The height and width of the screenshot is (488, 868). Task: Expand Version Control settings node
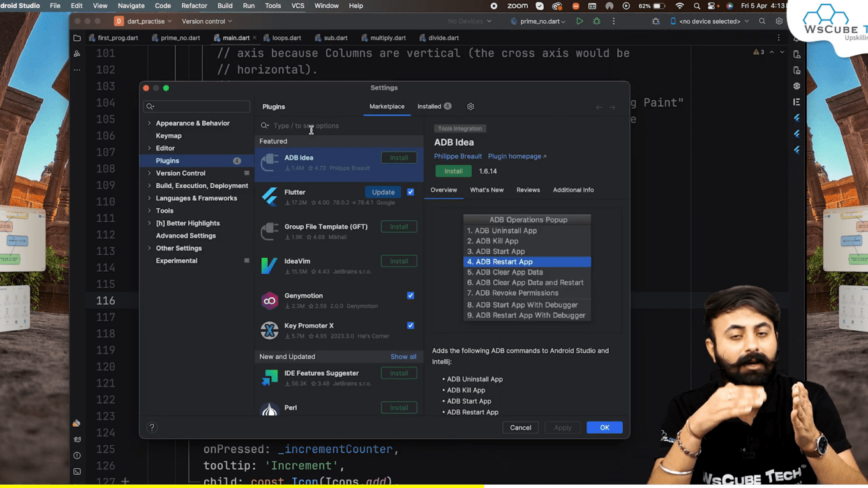pyautogui.click(x=149, y=173)
